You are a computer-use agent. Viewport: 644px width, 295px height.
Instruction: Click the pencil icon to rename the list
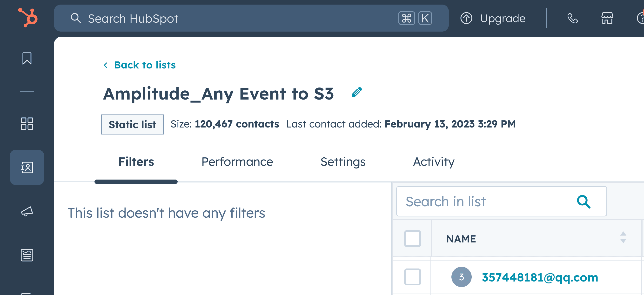[356, 93]
